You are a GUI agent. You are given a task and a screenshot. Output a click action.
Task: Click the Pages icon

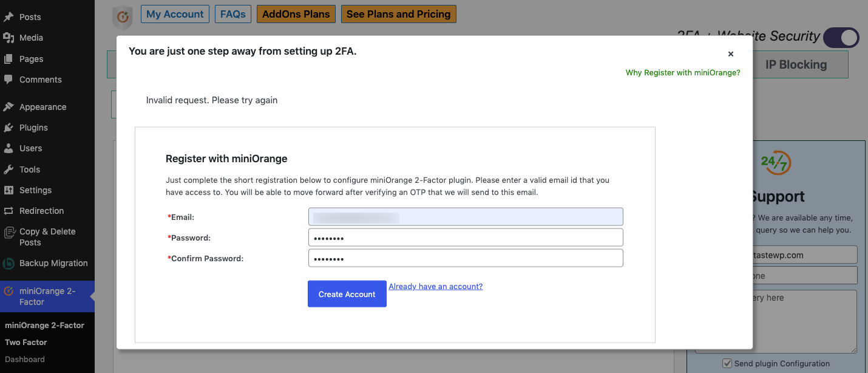coord(8,58)
